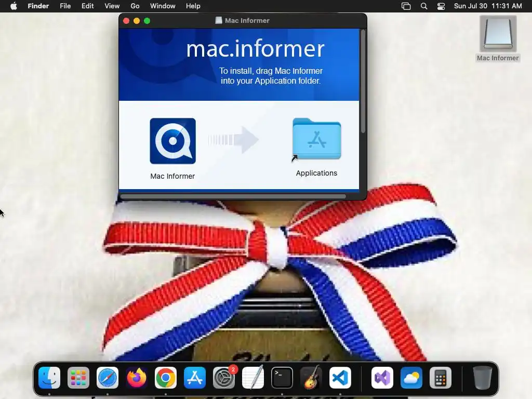Open the Edit menu
This screenshot has width=532, height=399.
87,6
